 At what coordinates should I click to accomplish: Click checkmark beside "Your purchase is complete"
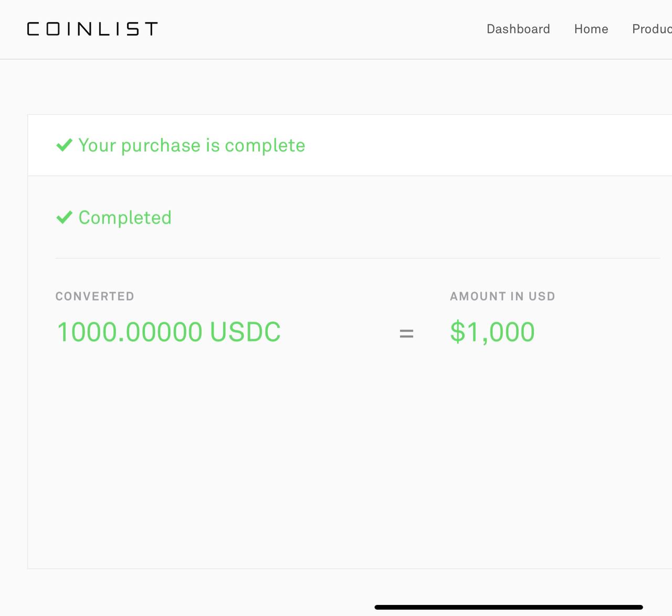pyautogui.click(x=64, y=145)
